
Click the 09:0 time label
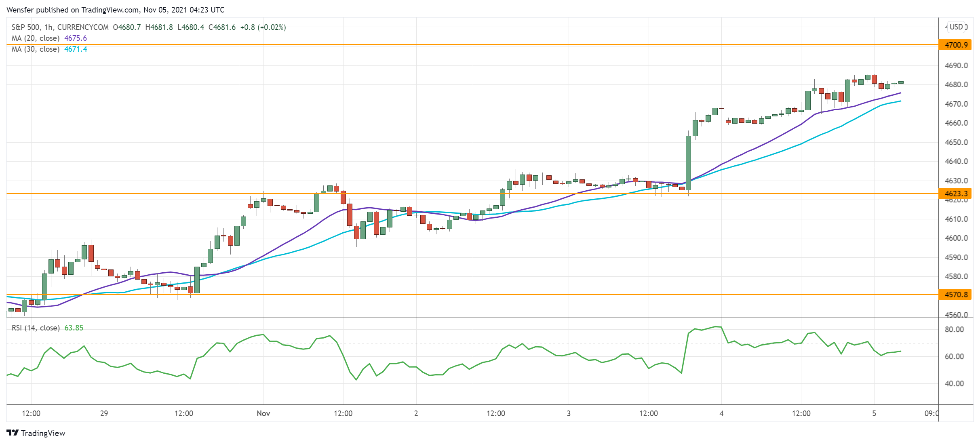(932, 413)
